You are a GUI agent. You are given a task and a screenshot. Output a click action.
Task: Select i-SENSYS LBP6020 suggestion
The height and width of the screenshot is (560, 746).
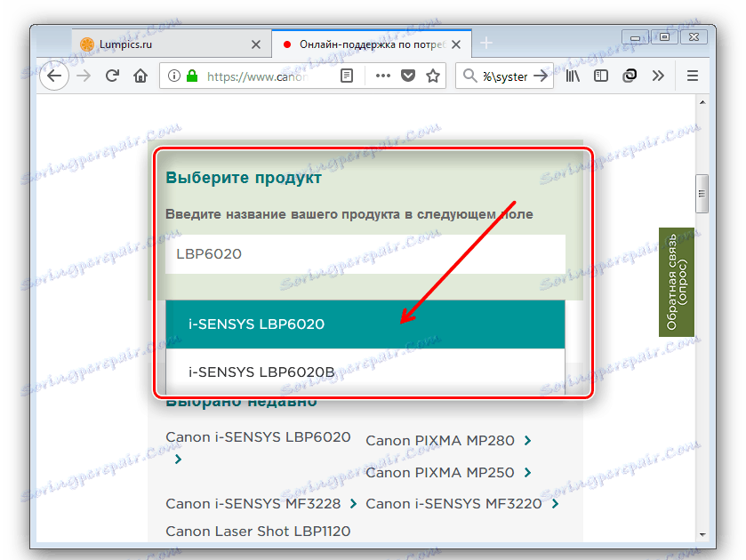point(365,324)
